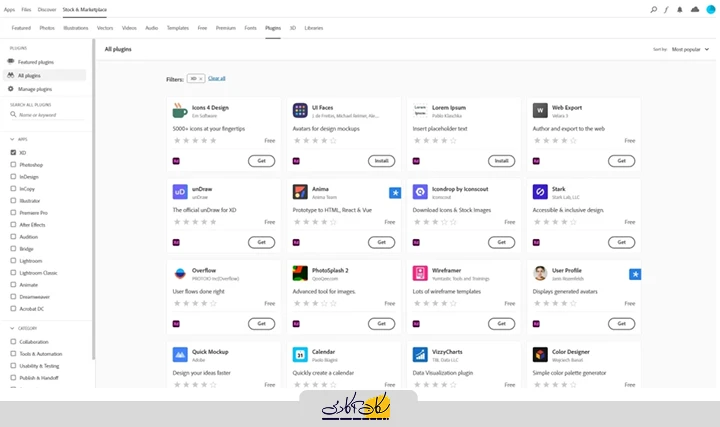Uncheck the XD app filter checkbox

coord(12,152)
